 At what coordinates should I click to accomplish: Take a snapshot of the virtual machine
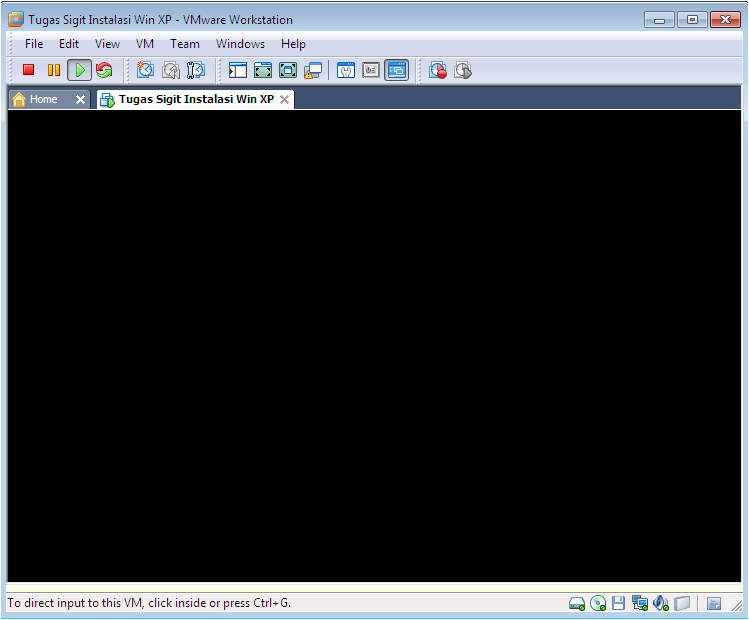145,70
